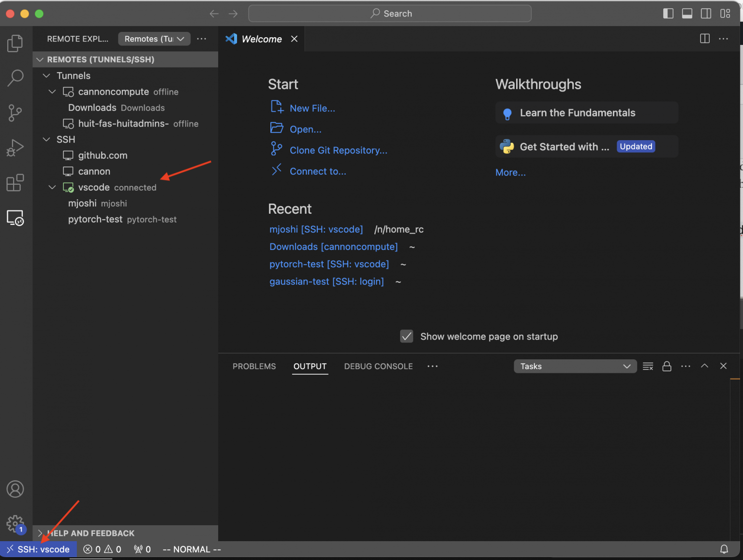Viewport: 743px width, 560px height.
Task: Open the Manage gear menu
Action: [x=15, y=524]
